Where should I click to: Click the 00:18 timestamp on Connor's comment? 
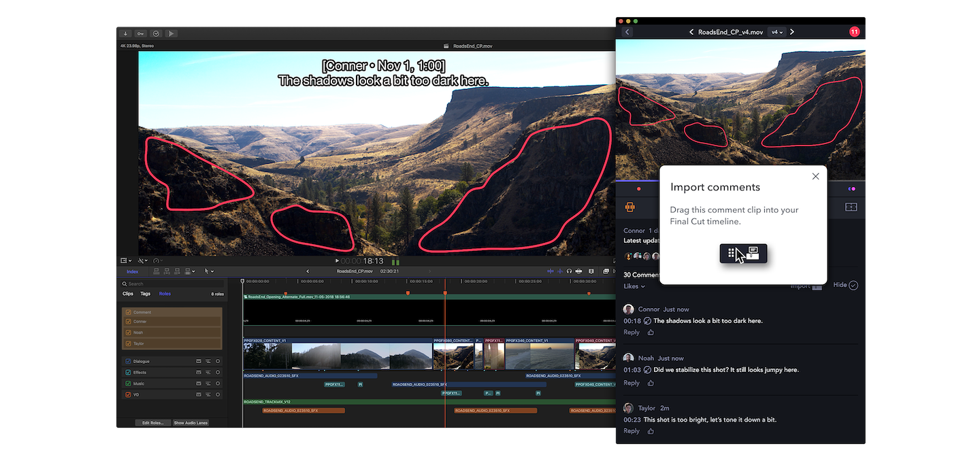(632, 321)
